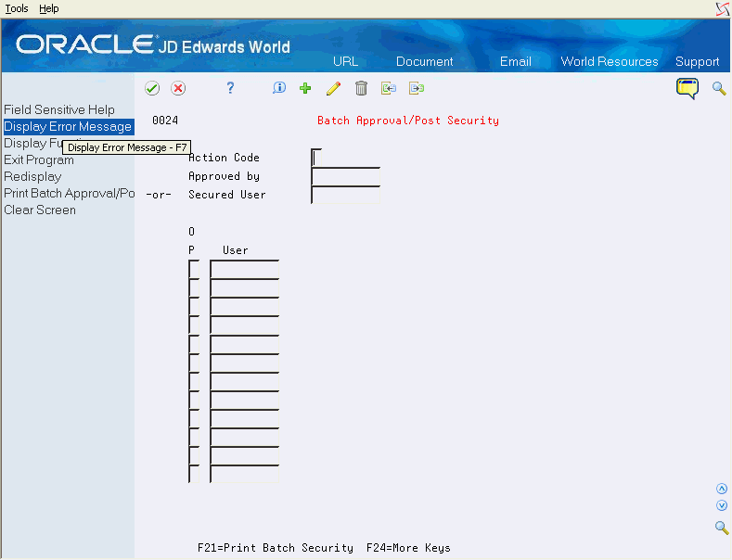Click the icon at top-right of menu bar
The height and width of the screenshot is (560, 732).
722,9
